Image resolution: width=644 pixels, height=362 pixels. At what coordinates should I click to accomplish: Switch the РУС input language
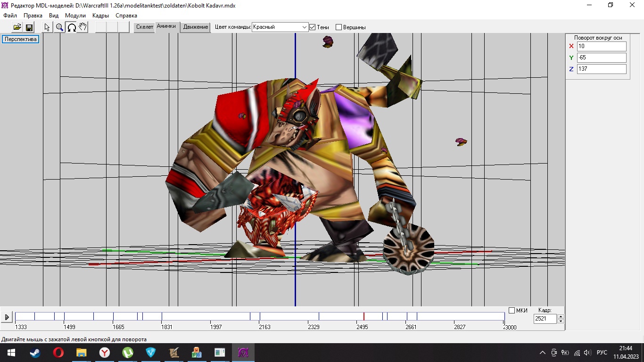coord(602,353)
